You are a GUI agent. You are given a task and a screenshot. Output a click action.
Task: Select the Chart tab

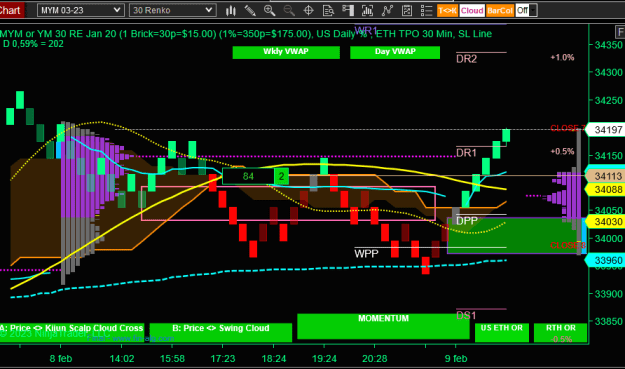pyautogui.click(x=12, y=10)
